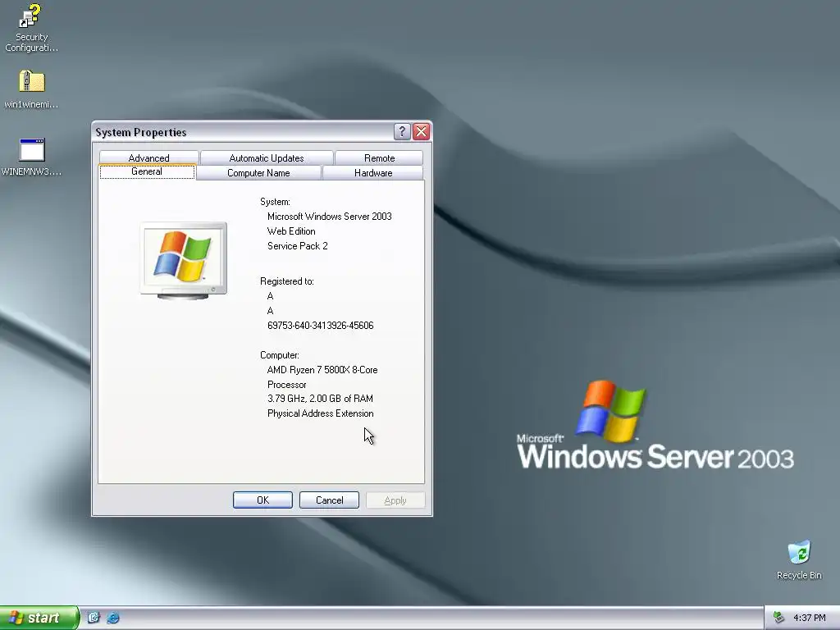The image size is (840, 630).
Task: Click the Show Desktop quick launch icon
Action: pos(94,618)
